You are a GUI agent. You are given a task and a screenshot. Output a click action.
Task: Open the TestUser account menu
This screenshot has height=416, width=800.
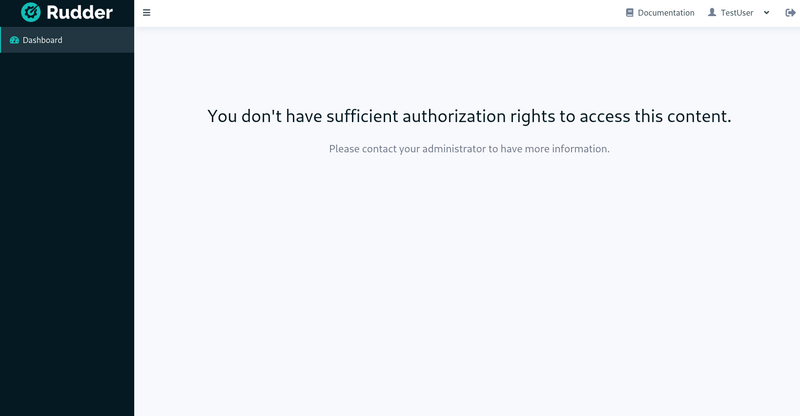[x=738, y=13]
